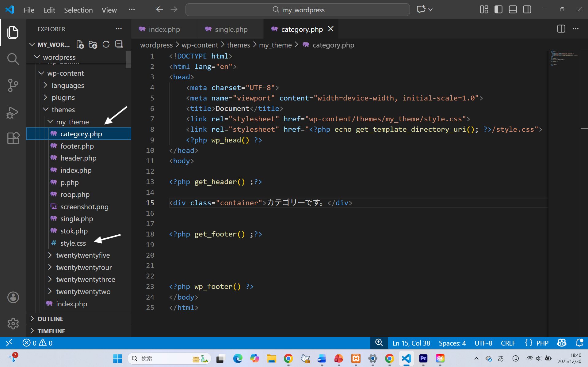Refresh the Explorer file tree
Screen dimensions: 588x367
tap(106, 45)
